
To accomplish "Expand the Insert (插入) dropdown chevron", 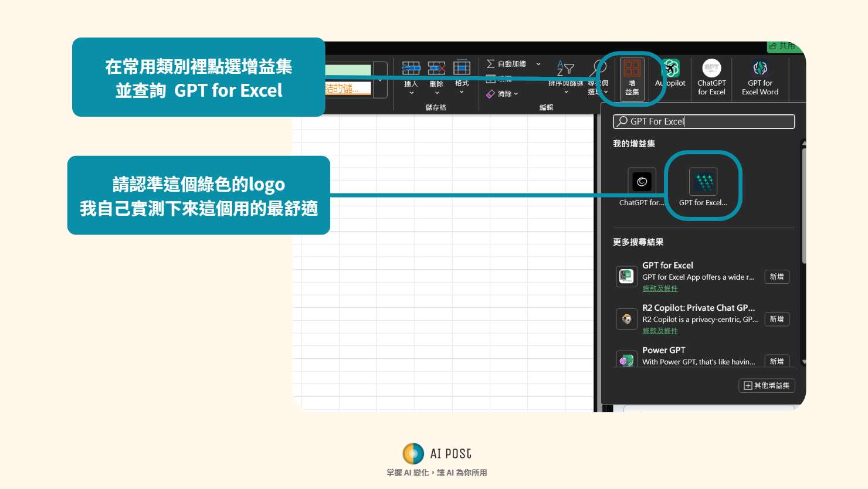I will [411, 93].
